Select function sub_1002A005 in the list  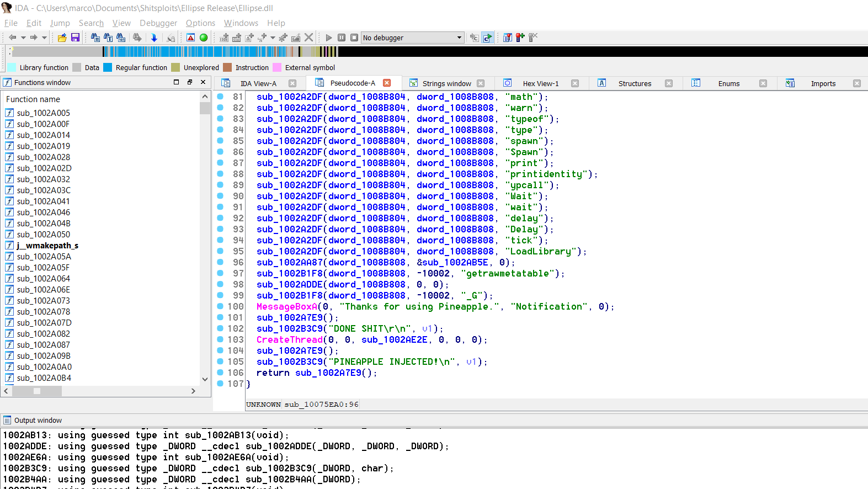pos(43,113)
